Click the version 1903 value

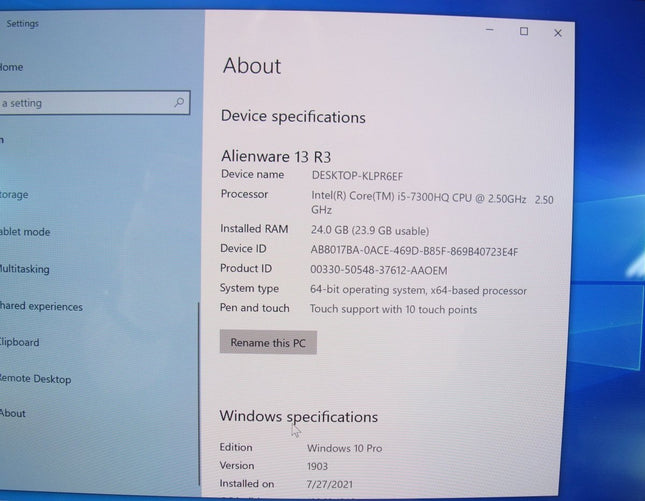[x=317, y=466]
